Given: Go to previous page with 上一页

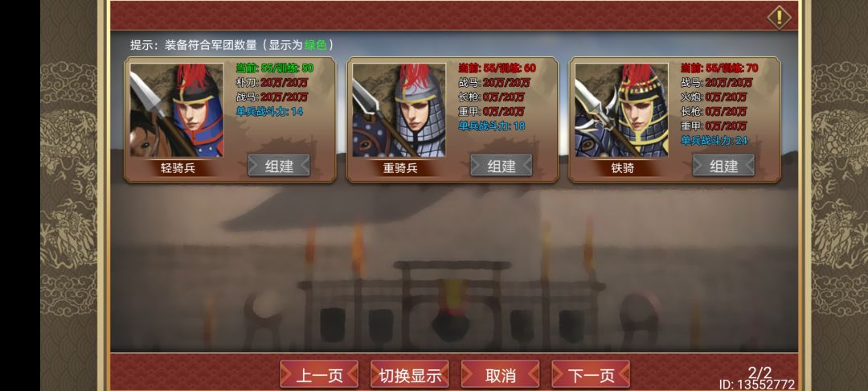Looking at the screenshot, I should pos(319,374).
